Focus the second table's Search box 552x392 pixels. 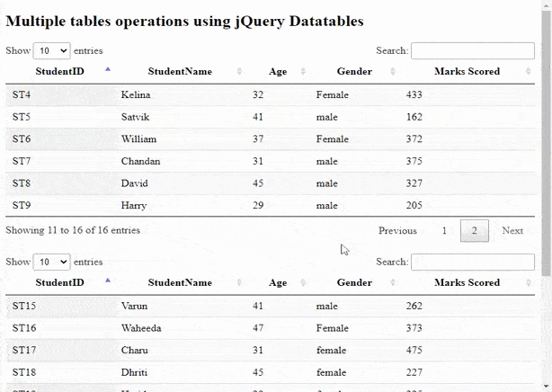[x=472, y=262]
